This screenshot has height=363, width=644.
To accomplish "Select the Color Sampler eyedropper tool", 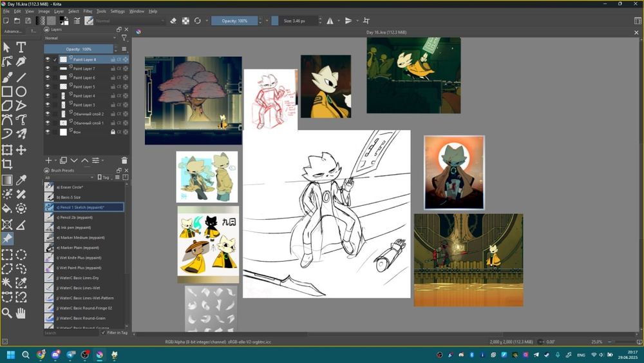I will coord(21,180).
